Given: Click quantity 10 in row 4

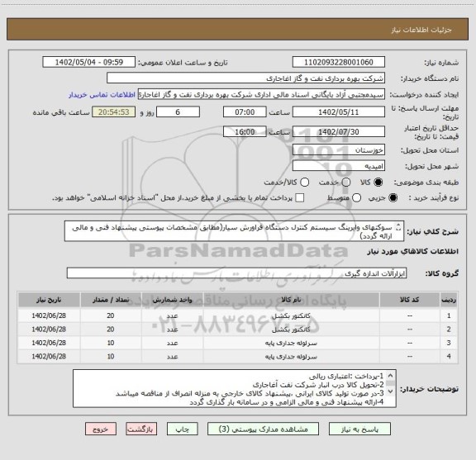Looking at the screenshot, I should point(111,357).
